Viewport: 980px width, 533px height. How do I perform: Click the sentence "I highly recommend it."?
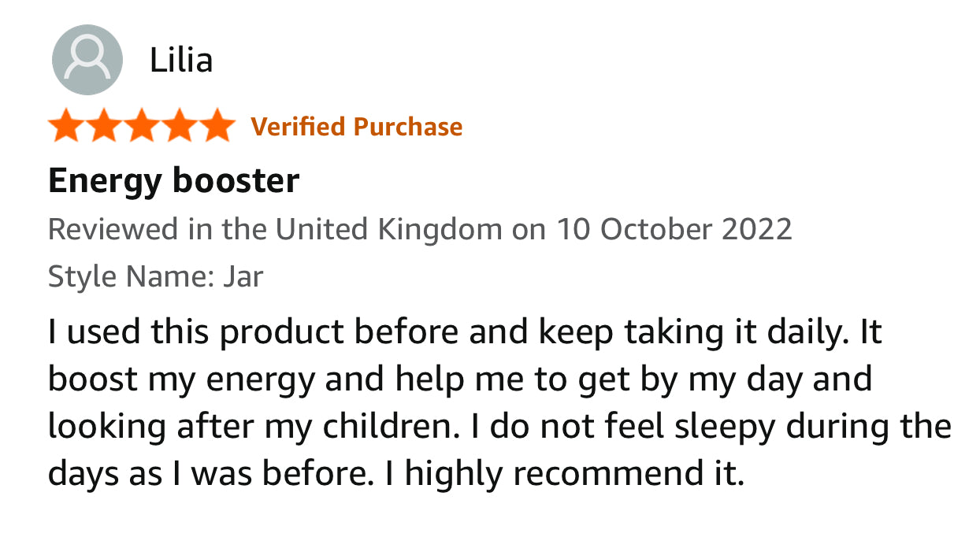(x=564, y=472)
